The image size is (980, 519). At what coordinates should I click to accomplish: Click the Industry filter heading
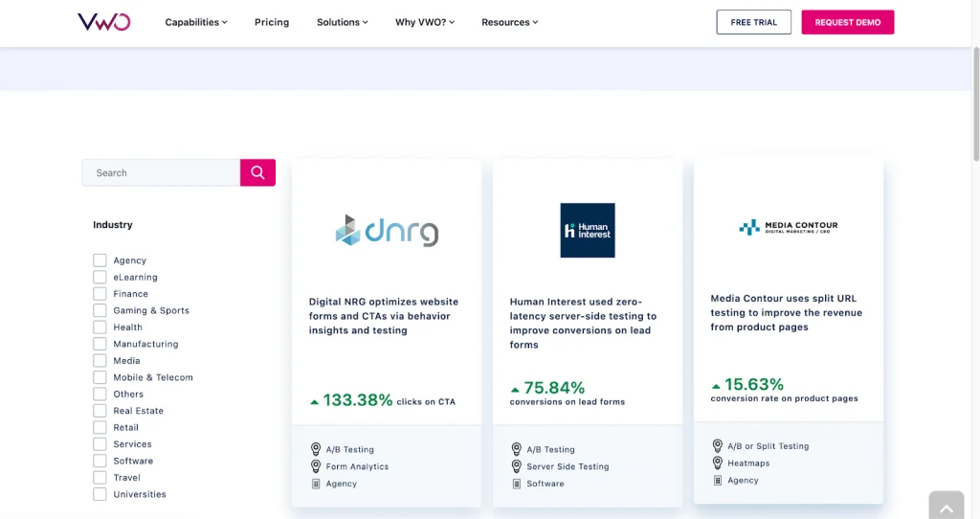click(x=113, y=224)
